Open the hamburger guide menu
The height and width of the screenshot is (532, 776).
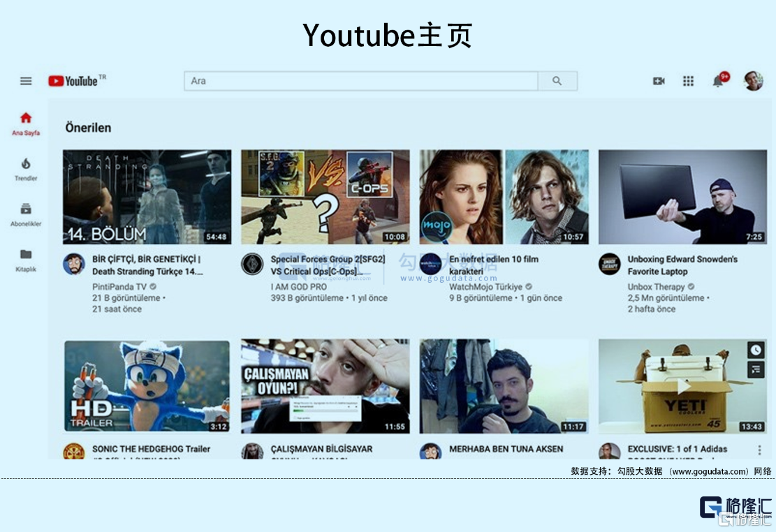(x=26, y=81)
